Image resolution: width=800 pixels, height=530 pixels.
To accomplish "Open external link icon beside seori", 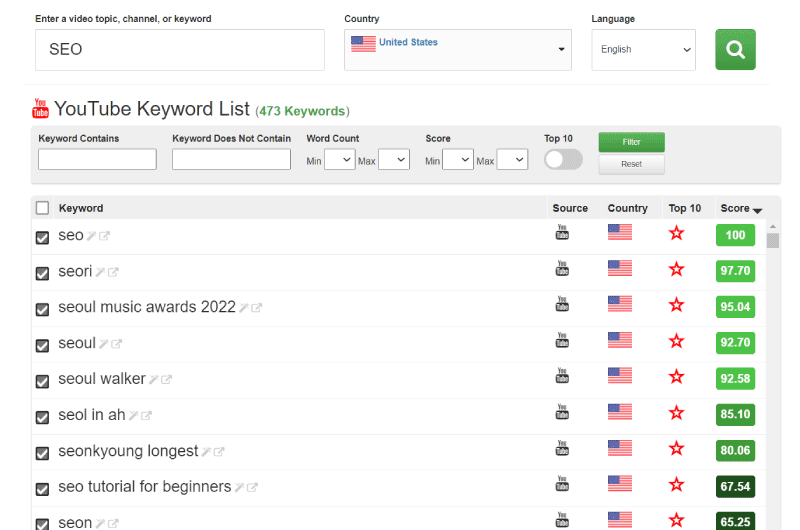I will click(113, 272).
